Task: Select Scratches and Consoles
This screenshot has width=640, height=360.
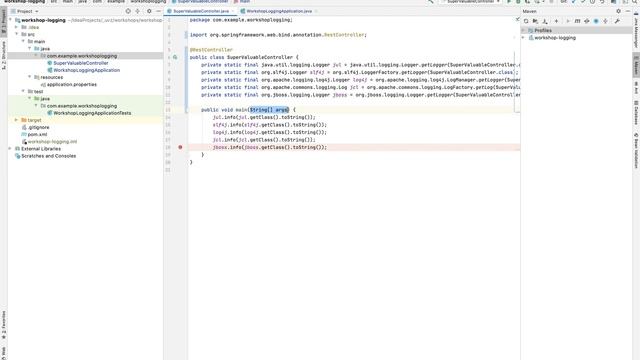Action: [x=48, y=156]
